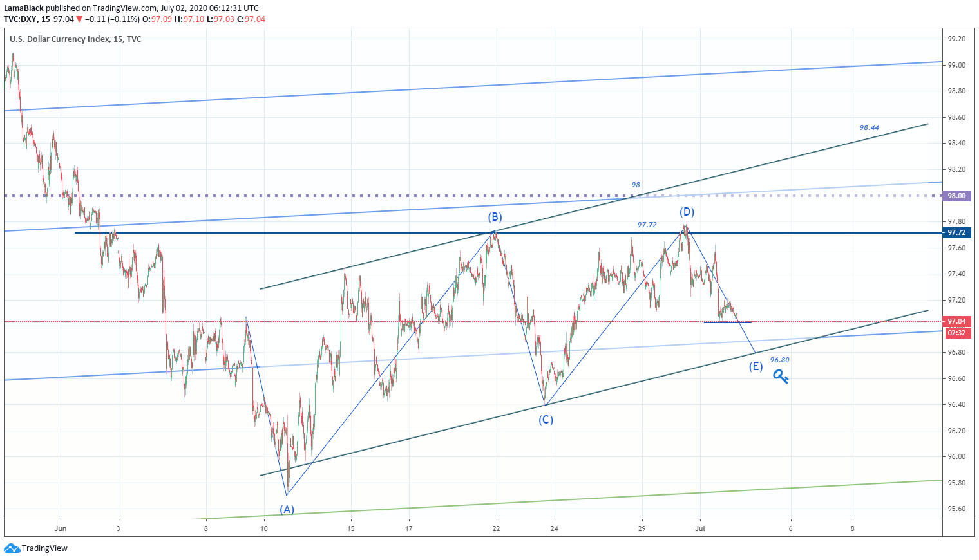This screenshot has height=560, width=979.
Task: Click the 02:32 countdown timer label
Action: [956, 333]
